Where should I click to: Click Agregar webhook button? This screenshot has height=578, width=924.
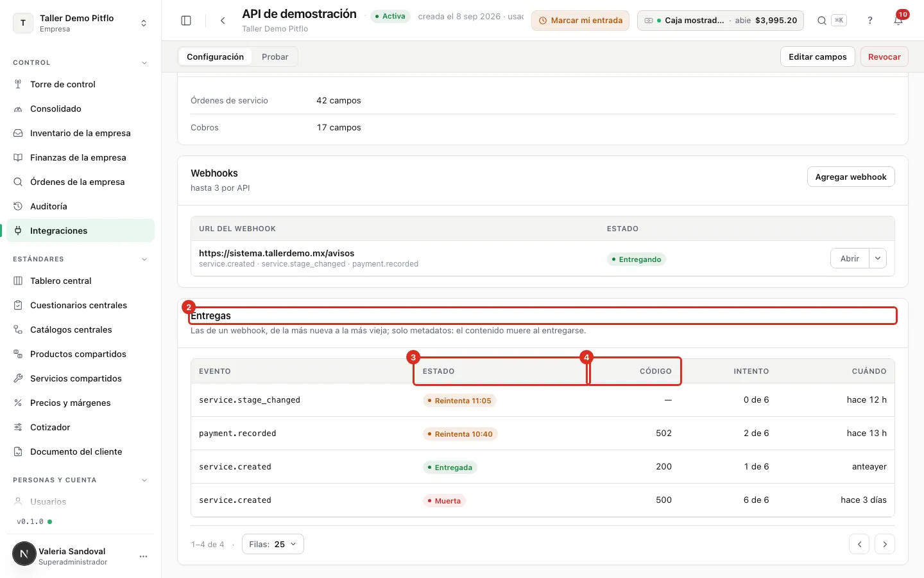coord(851,177)
